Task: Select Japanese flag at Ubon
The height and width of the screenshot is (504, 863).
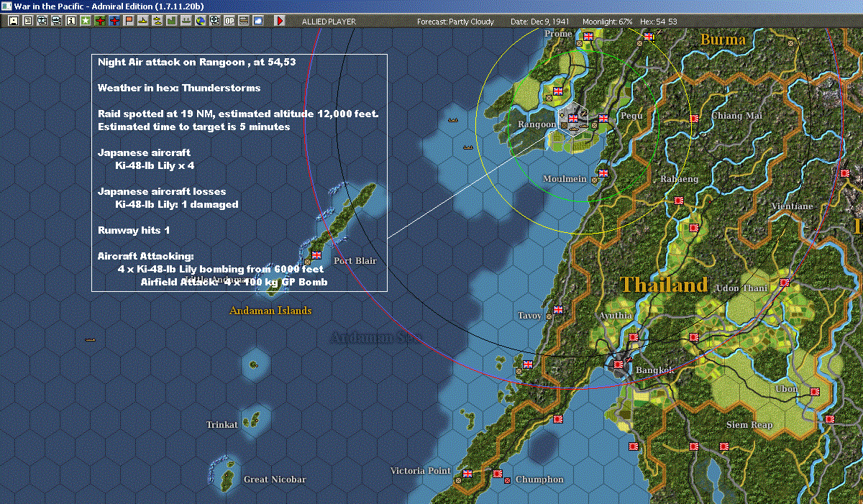Action: 815,392
